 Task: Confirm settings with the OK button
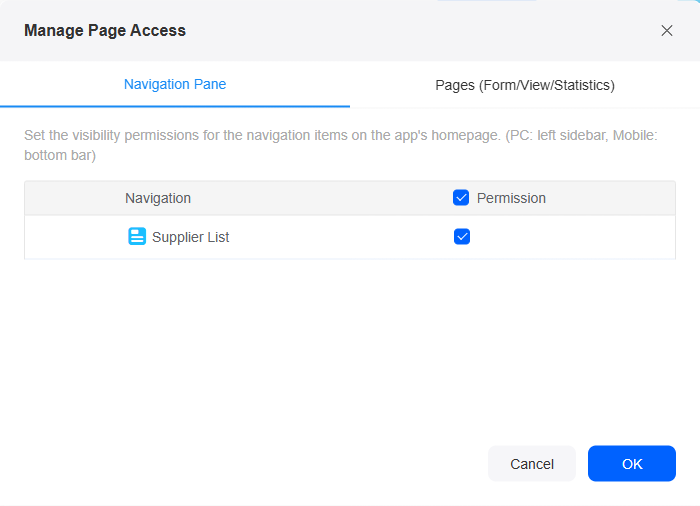[x=632, y=464]
